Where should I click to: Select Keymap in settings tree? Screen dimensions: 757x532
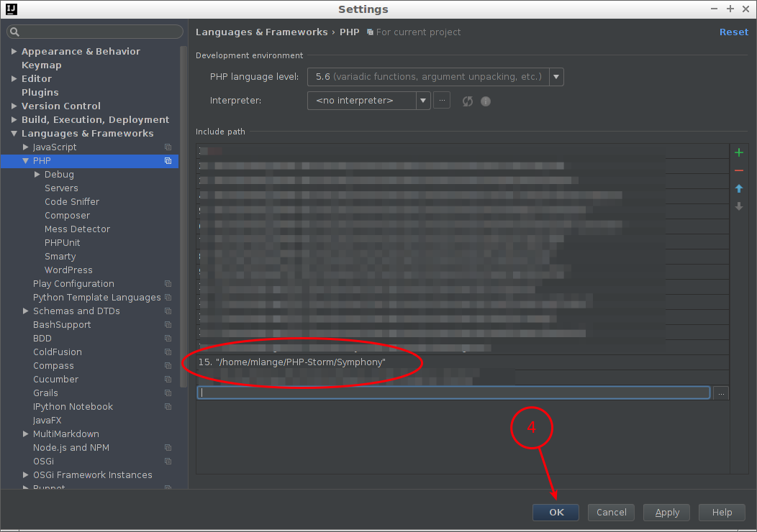point(42,65)
